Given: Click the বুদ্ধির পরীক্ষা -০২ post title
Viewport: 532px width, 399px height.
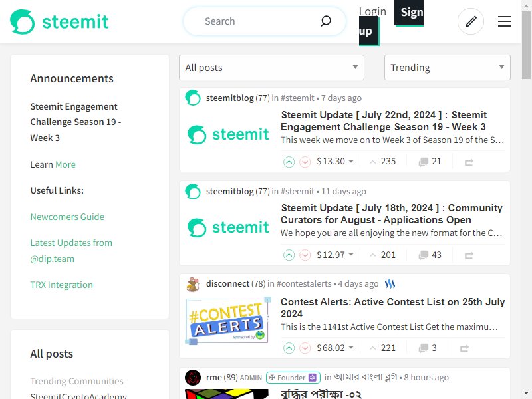Looking at the screenshot, I should pyautogui.click(x=321, y=394).
